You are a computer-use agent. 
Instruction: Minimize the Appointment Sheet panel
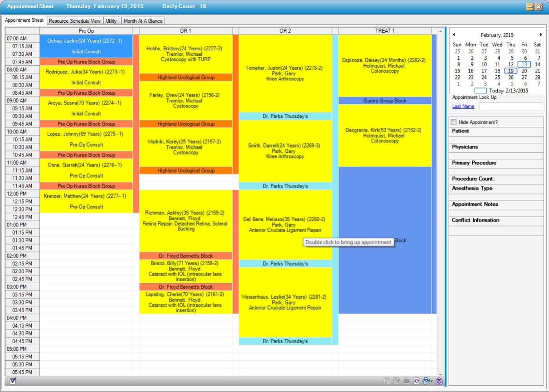click(530, 7)
